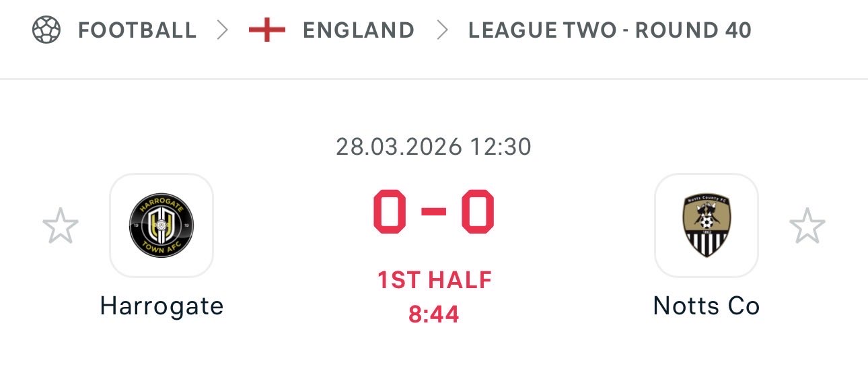Favorite Harrogate with the star toggle
This screenshot has width=868, height=379.
point(61,226)
